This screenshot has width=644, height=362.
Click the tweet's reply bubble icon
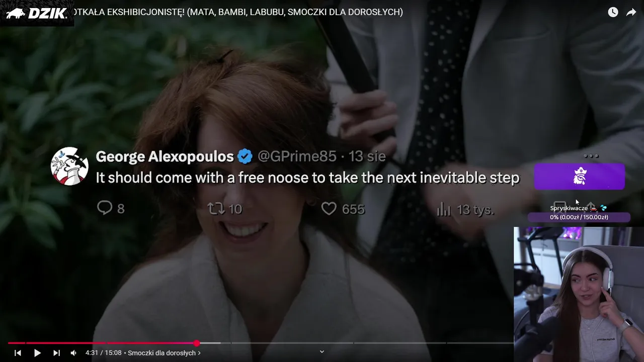pyautogui.click(x=104, y=208)
